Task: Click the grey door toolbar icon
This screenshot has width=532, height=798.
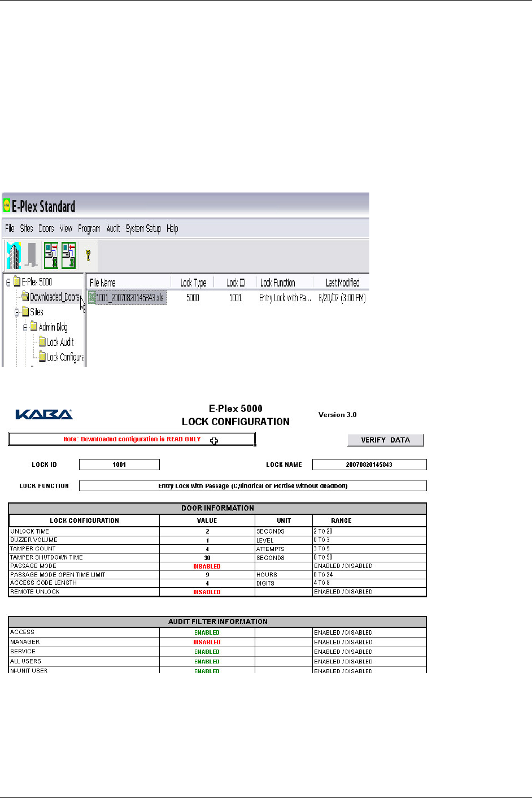Action: click(x=31, y=255)
